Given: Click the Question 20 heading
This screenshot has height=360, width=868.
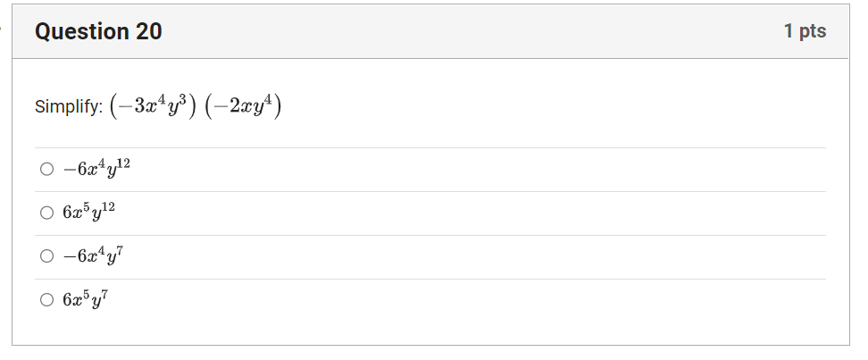Looking at the screenshot, I should 98,31.
